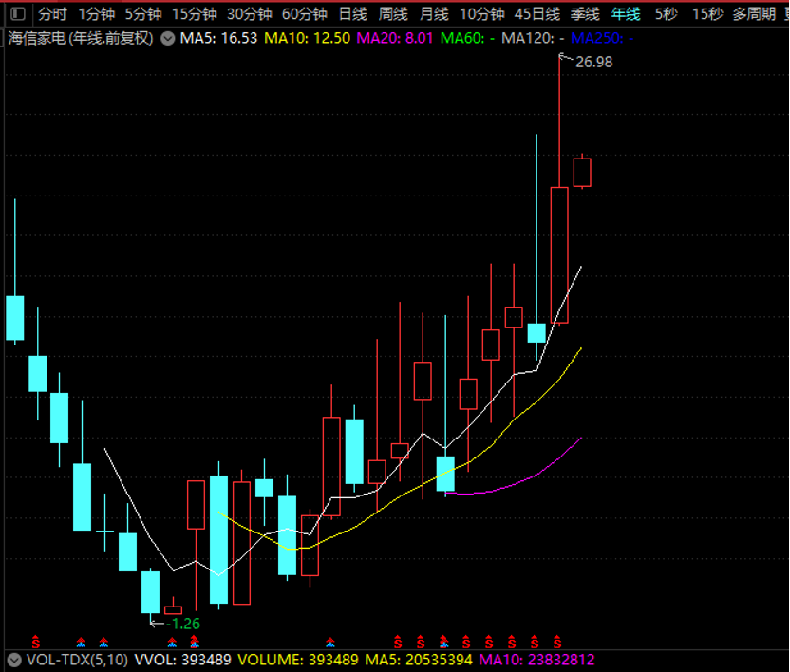The height and width of the screenshot is (672, 790).
Task: Select the 5秒 period tab
Action: 666,14
